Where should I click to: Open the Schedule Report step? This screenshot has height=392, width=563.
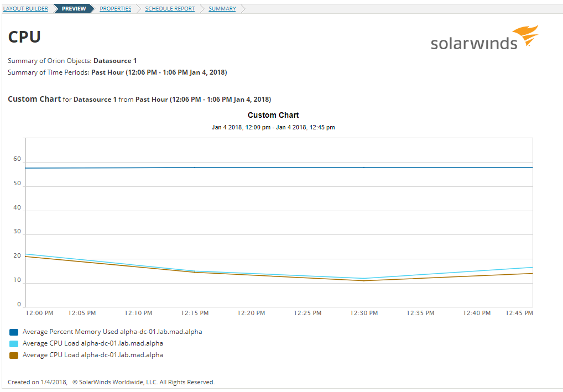170,9
